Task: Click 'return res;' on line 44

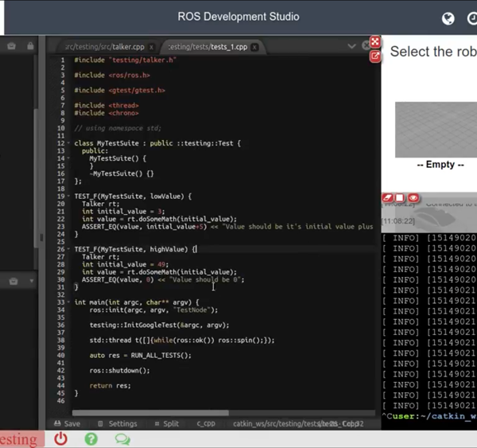Action: 111,386
